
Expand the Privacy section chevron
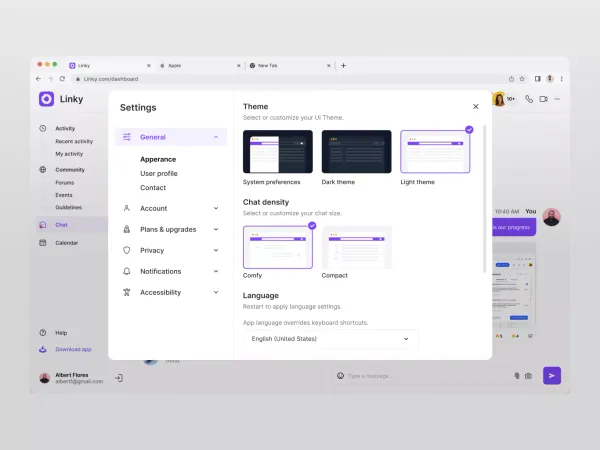tap(216, 250)
